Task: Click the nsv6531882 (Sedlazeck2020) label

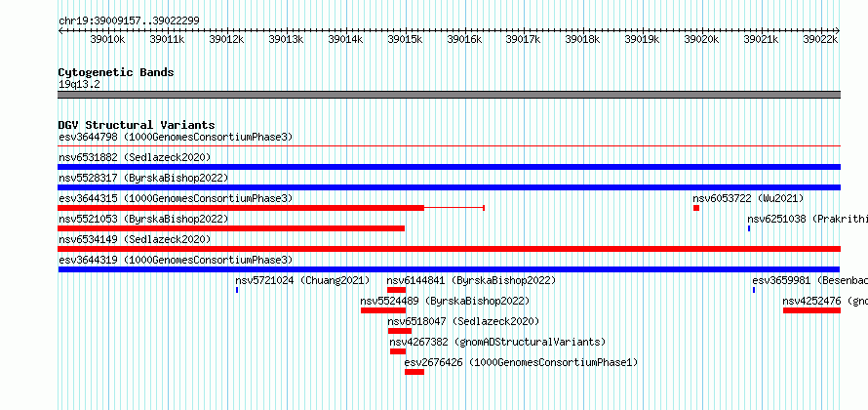Action: coord(135,157)
